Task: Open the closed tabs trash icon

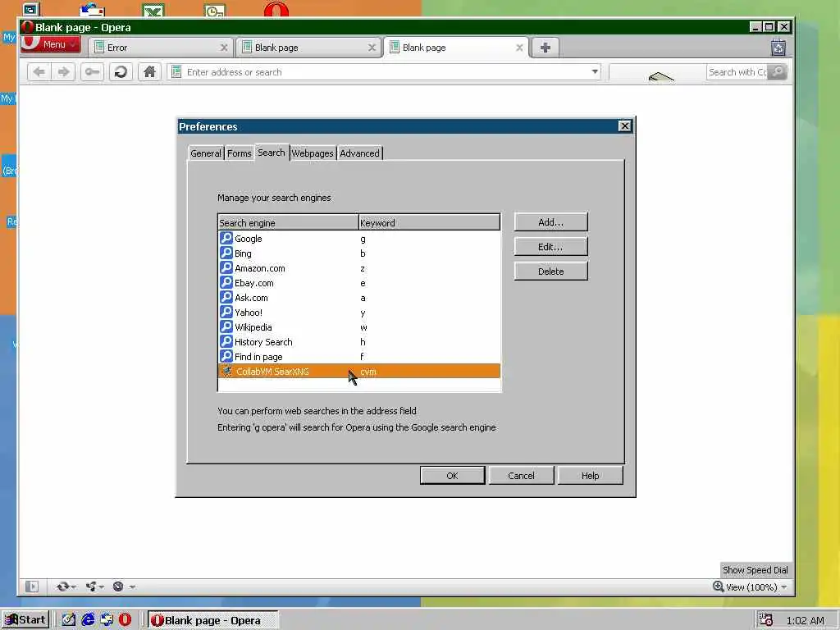Action: 778,48
